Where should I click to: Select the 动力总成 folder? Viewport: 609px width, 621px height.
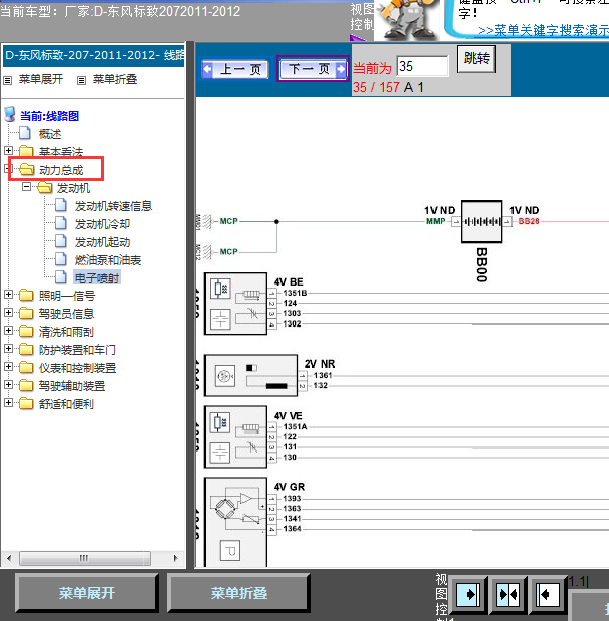point(61,170)
